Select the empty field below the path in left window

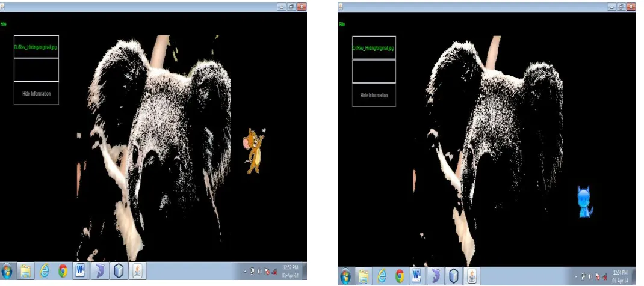pos(36,70)
